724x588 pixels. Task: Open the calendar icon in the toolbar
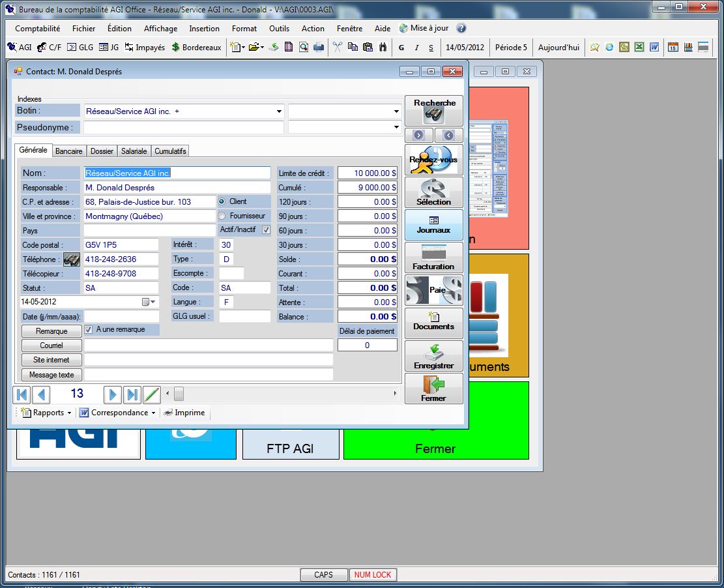[x=673, y=47]
